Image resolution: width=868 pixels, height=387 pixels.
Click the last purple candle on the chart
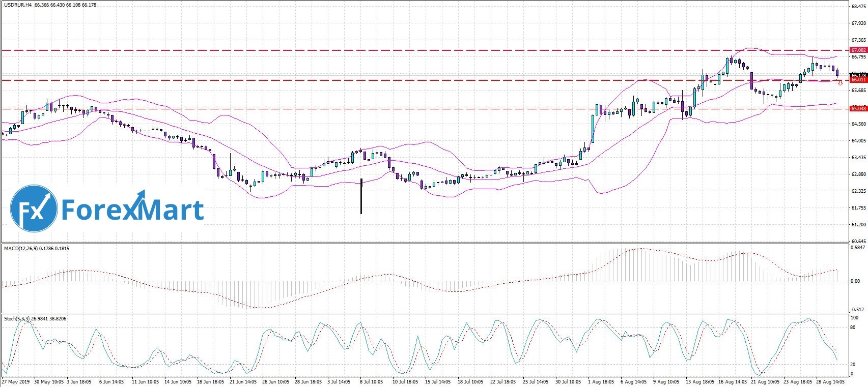point(837,73)
